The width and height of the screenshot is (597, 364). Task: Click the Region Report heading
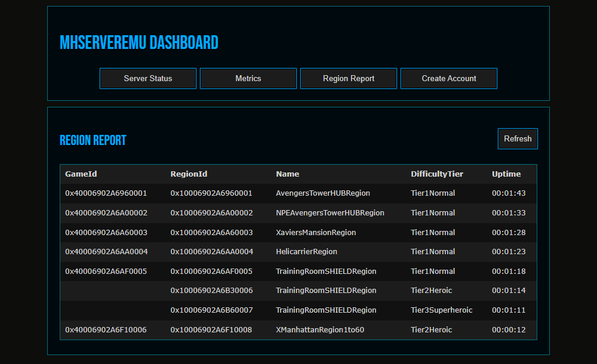[93, 141]
